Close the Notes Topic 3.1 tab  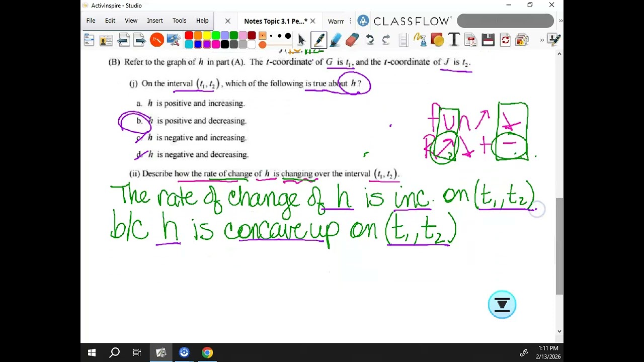click(x=312, y=21)
